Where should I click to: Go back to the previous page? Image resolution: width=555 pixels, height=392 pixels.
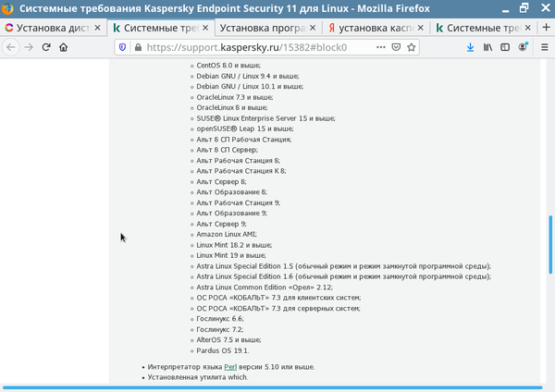11,47
